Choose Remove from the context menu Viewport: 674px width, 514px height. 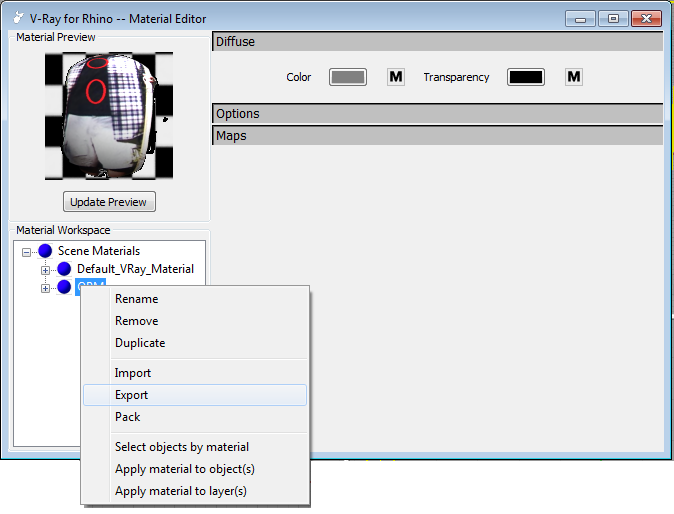(x=195, y=321)
